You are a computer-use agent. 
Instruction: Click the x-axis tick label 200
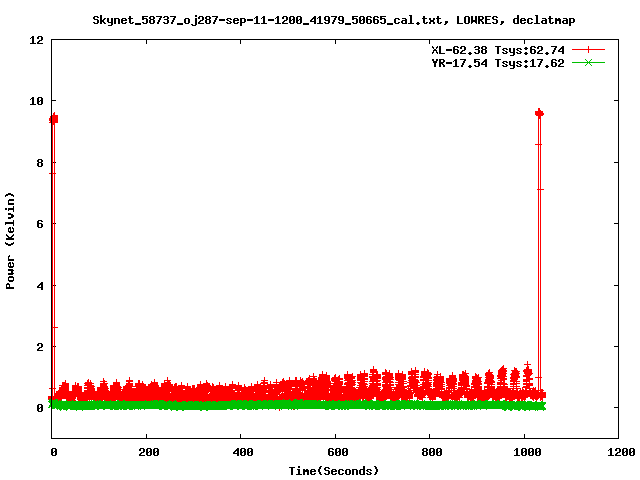[148, 452]
